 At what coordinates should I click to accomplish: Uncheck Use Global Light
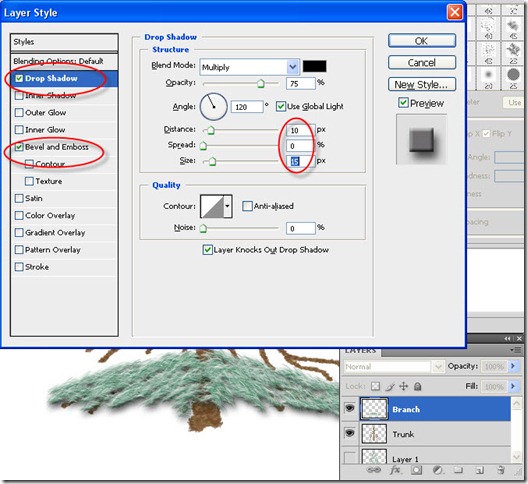click(x=280, y=106)
